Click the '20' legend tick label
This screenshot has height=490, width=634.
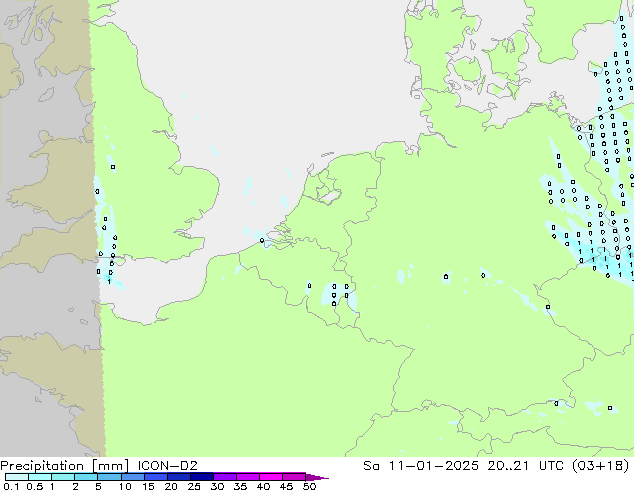pos(171,486)
